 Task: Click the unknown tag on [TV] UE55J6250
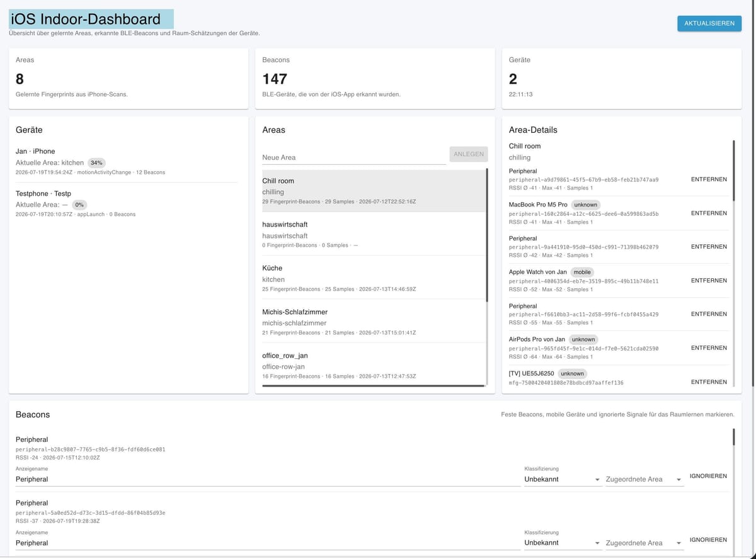pos(572,373)
